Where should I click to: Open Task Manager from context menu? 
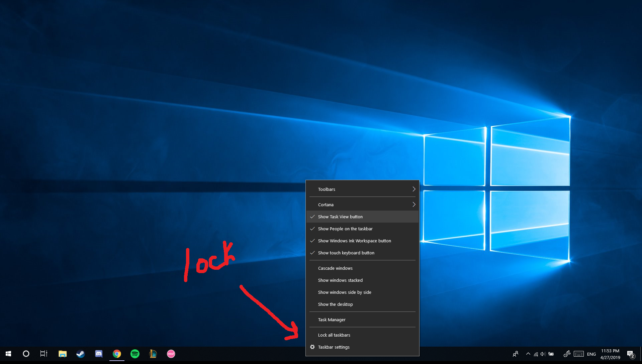(x=362, y=320)
